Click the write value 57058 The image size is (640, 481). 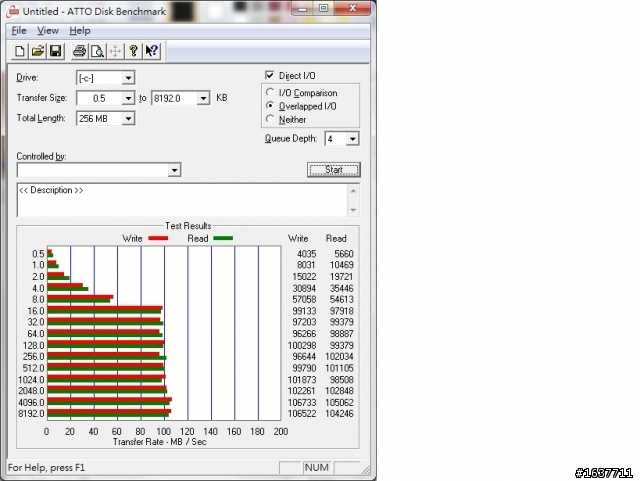click(304, 299)
